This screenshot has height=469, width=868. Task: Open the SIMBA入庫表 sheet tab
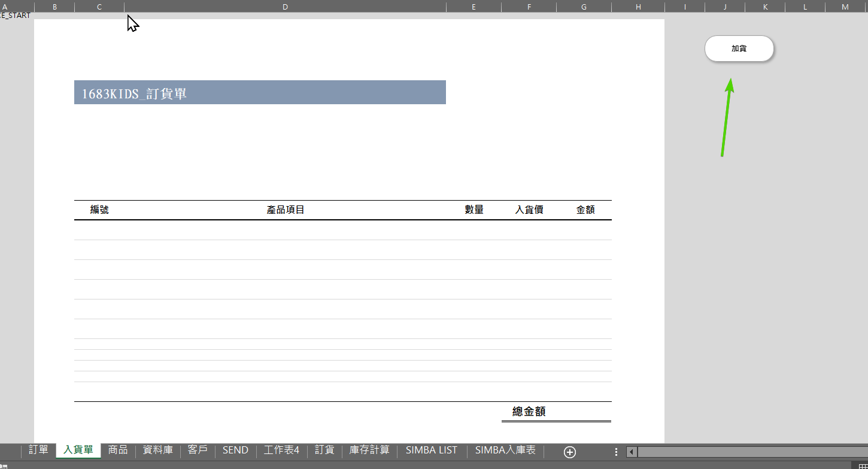(505, 450)
